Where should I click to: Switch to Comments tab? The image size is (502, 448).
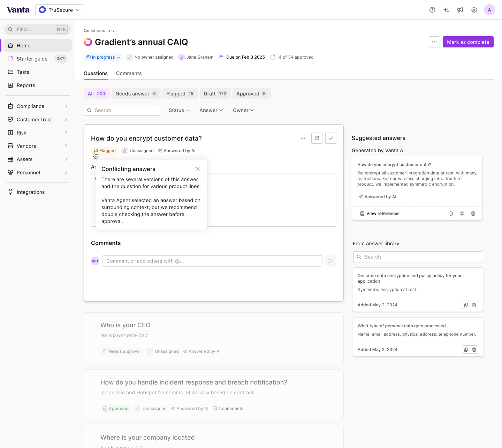129,73
